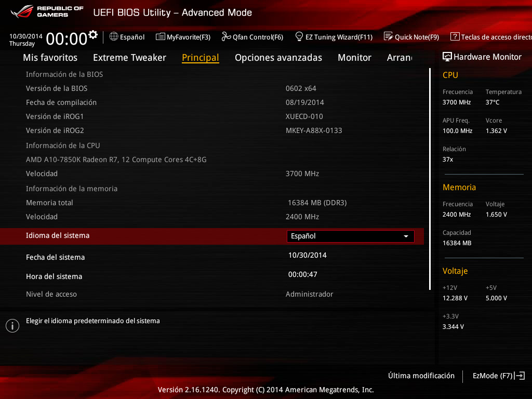This screenshot has height=399, width=532.
Task: Click the compile date 08/19/2014
Action: coord(304,102)
